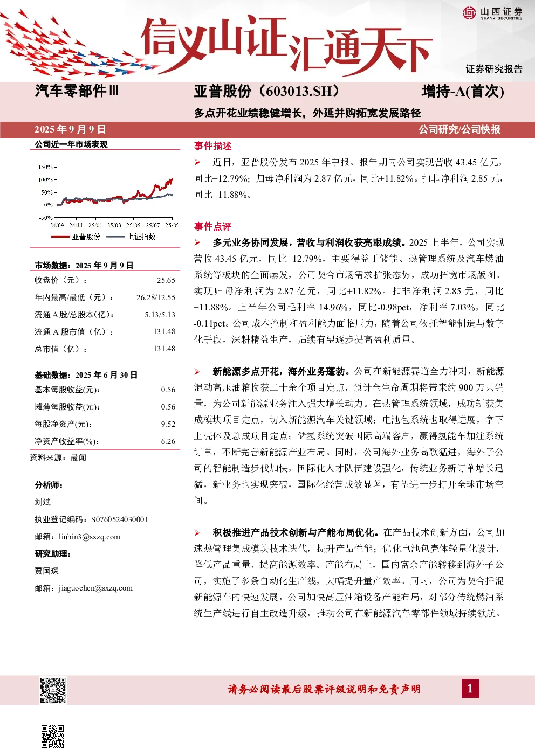
Task: Click the page number 1 box
Action: pyautogui.click(x=469, y=689)
